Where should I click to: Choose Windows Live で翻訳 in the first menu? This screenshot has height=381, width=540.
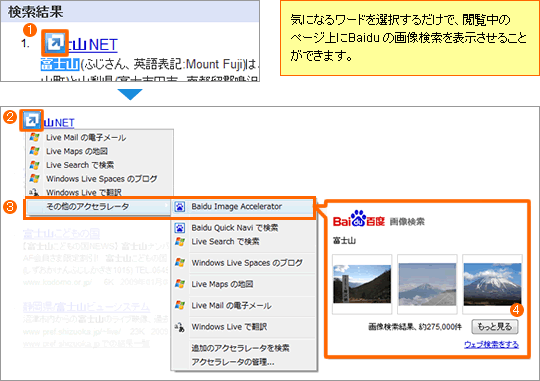tap(100, 192)
